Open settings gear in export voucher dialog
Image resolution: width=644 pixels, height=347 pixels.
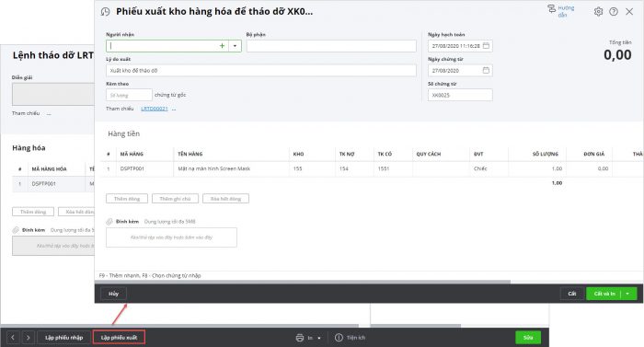pyautogui.click(x=598, y=12)
